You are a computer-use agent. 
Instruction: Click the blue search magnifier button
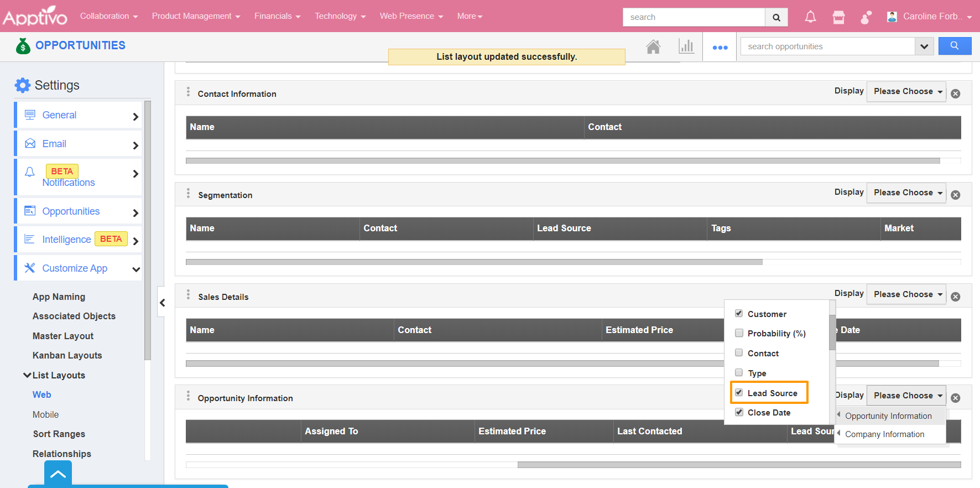tap(955, 46)
